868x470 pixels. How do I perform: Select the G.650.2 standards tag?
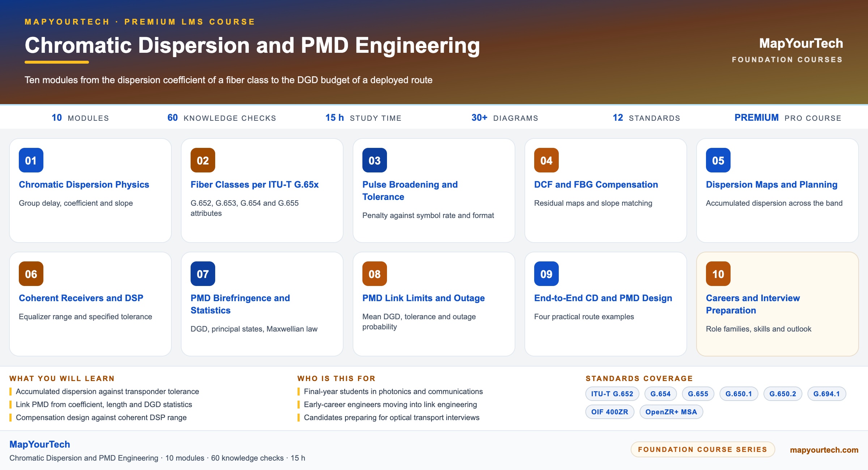[x=783, y=394]
